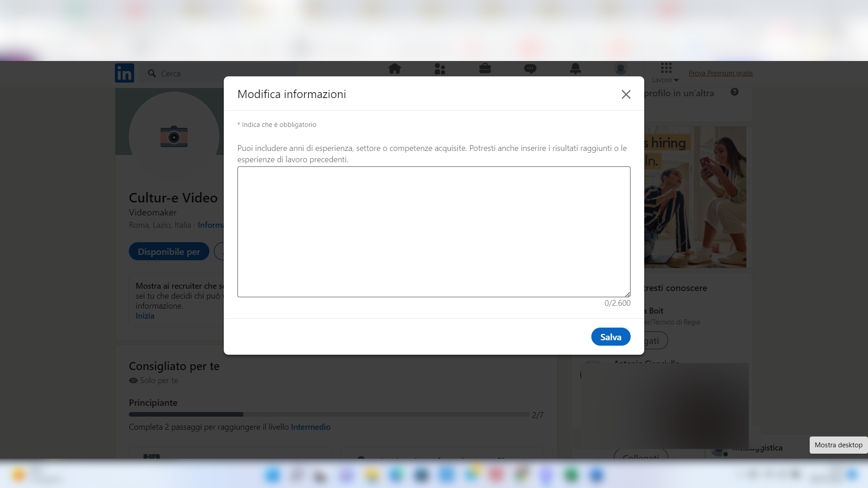Toggle the eye icon next to Solo per te
Image resolution: width=868 pixels, height=488 pixels.
(132, 380)
